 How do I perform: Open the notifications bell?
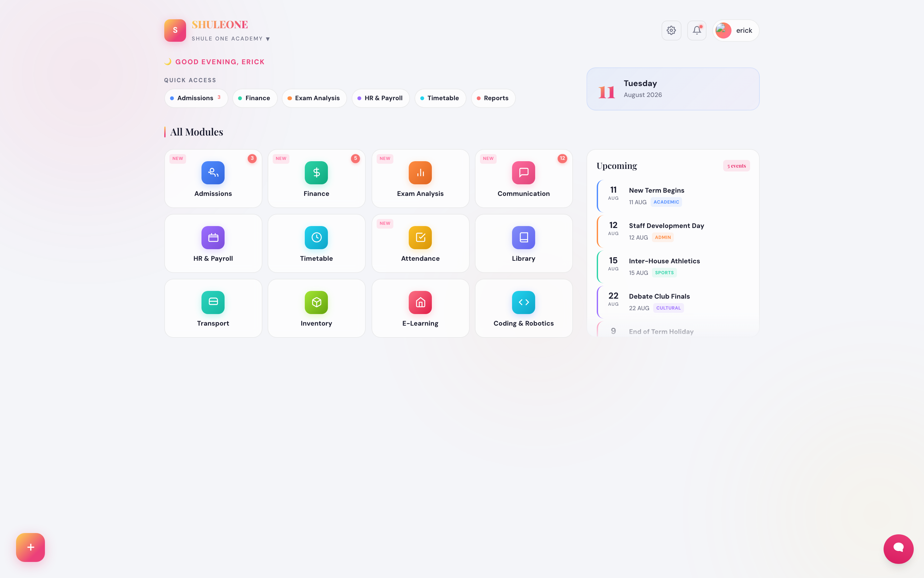697,31
